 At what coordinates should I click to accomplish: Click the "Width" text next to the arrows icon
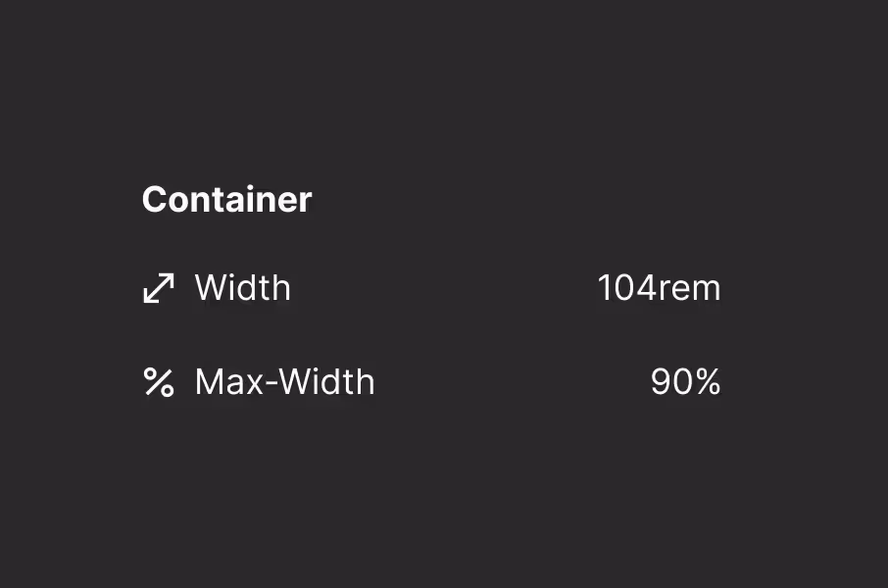[x=242, y=288]
